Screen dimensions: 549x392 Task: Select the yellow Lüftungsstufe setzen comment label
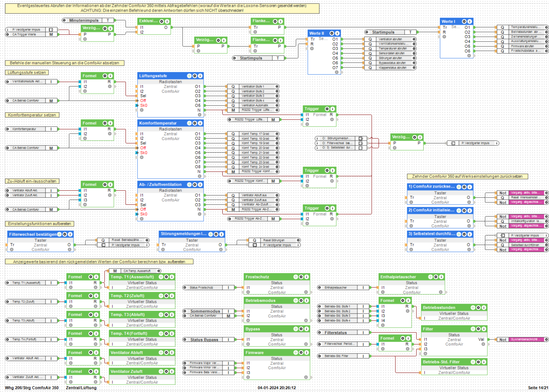coord(27,72)
